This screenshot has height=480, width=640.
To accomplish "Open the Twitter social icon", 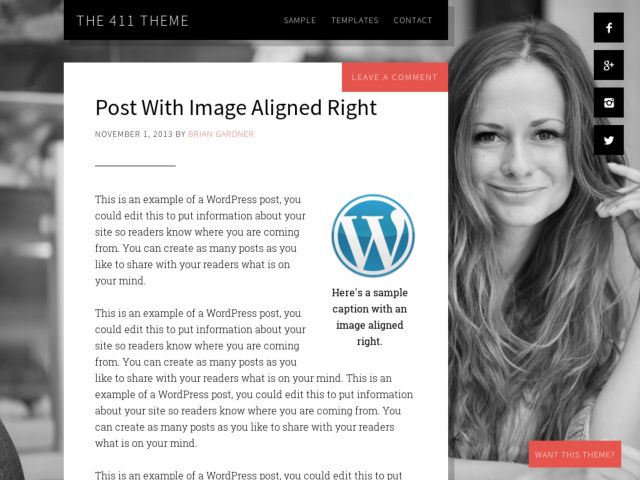I will coord(609,140).
